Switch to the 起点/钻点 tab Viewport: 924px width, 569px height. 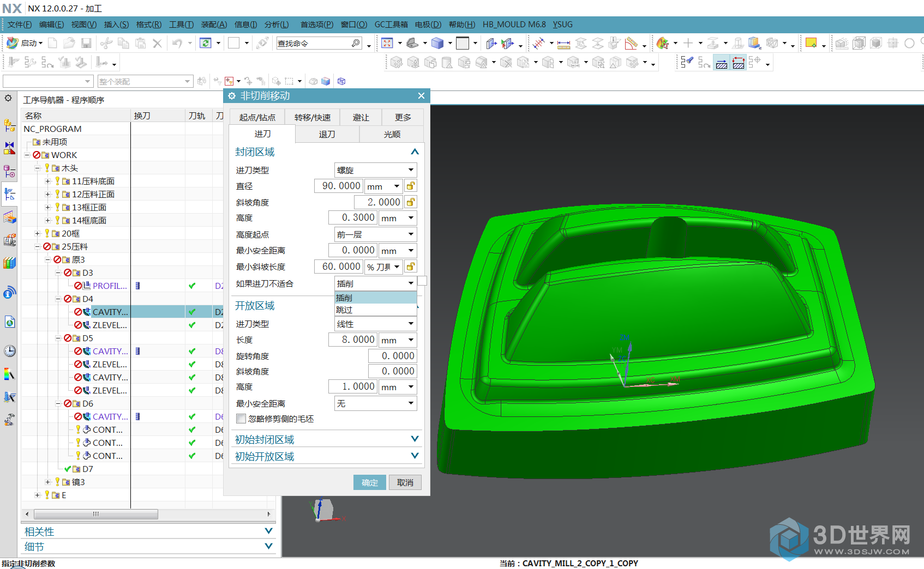(x=257, y=117)
